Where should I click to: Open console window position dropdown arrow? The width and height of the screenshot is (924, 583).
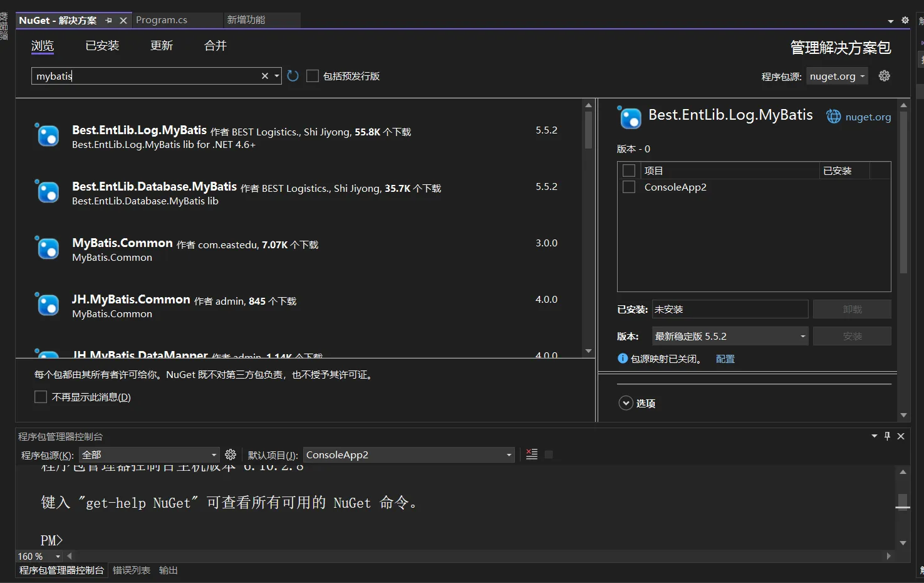pyautogui.click(x=875, y=436)
